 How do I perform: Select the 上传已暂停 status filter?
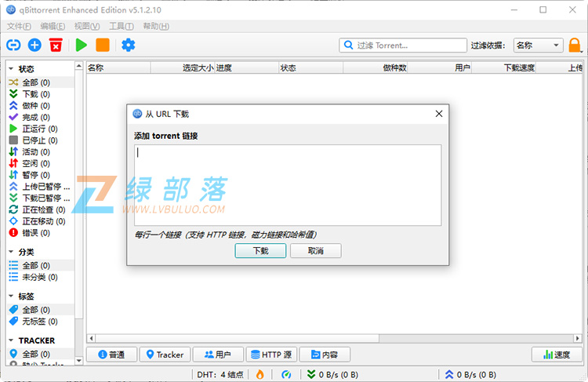coord(41,187)
